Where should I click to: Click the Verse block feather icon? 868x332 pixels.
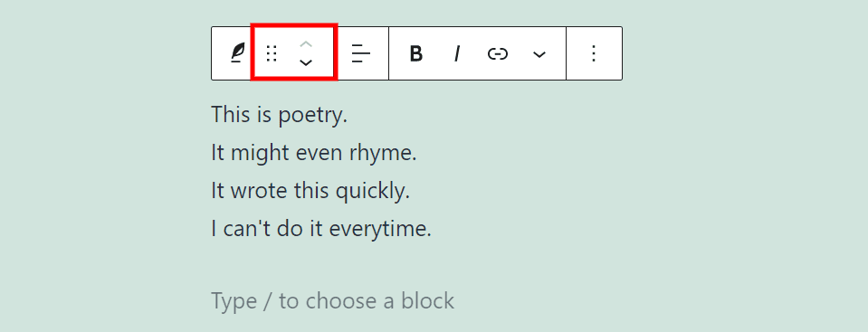click(x=237, y=53)
